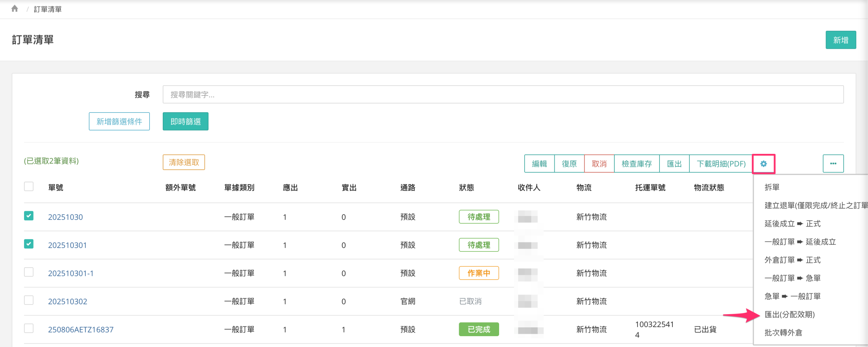Click the home icon in breadcrumb

pos(15,9)
